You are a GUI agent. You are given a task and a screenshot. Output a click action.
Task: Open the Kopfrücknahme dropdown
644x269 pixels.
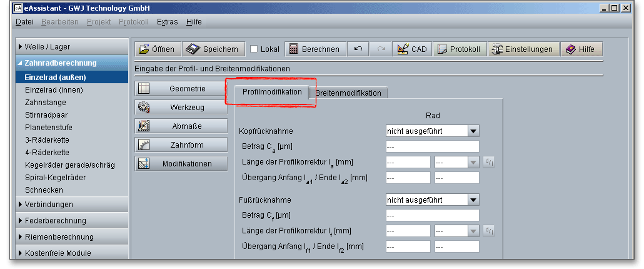click(x=473, y=131)
